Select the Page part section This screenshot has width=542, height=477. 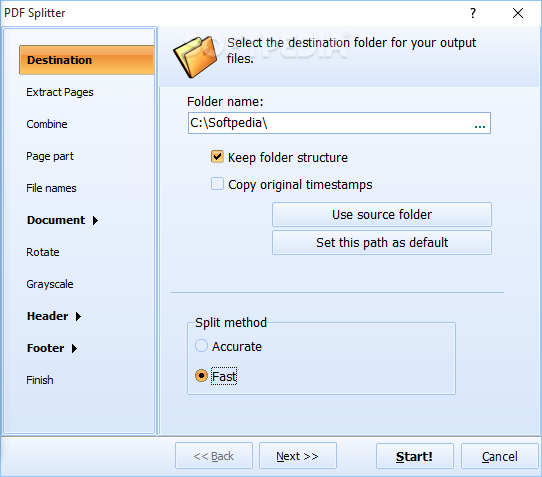click(50, 156)
